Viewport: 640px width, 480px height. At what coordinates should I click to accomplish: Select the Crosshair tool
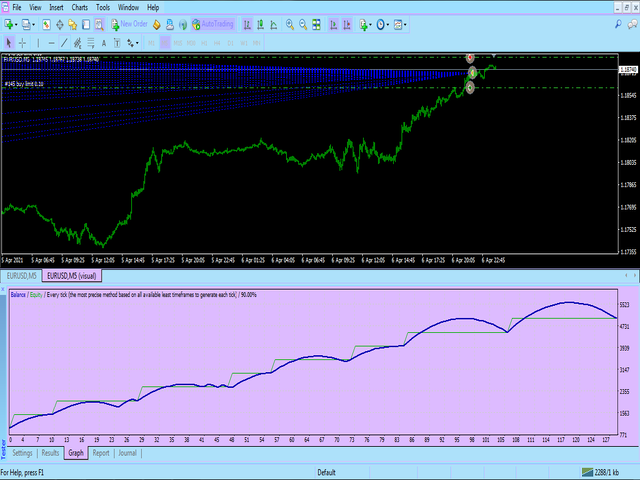click(x=22, y=42)
